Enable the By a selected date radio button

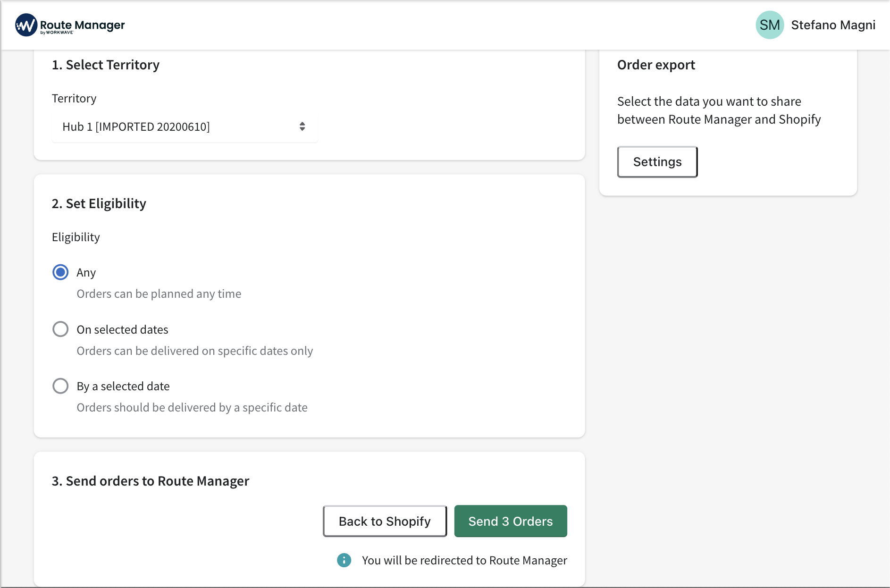point(60,386)
